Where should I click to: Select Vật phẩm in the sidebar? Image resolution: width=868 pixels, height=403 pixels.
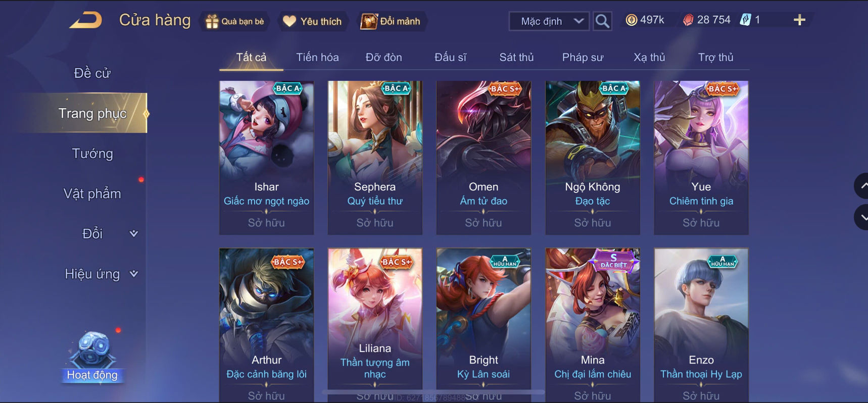[x=92, y=193]
